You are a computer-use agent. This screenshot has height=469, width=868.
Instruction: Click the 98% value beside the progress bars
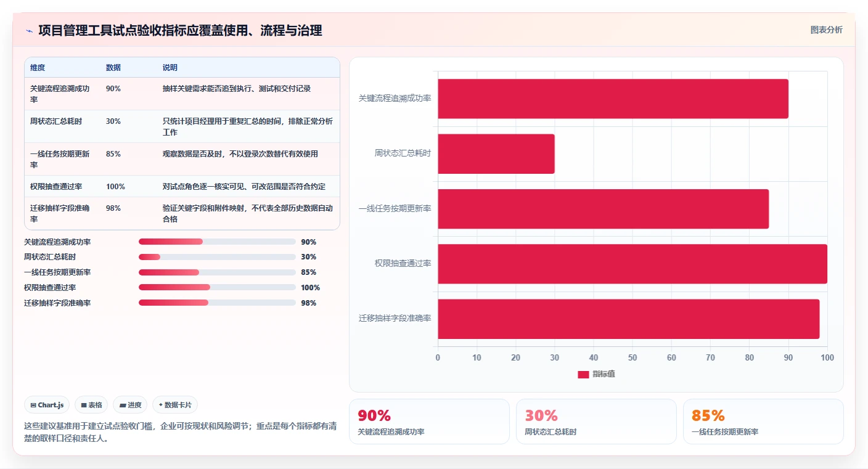[309, 303]
